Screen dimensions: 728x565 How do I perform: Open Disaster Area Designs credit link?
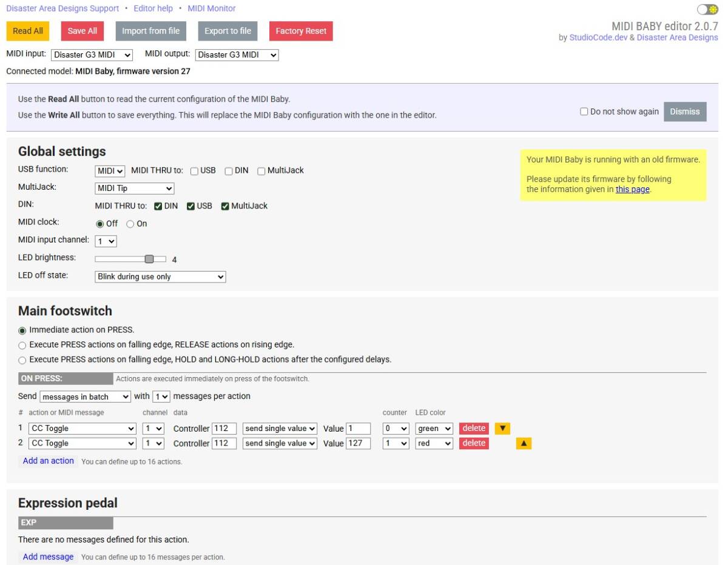point(677,38)
